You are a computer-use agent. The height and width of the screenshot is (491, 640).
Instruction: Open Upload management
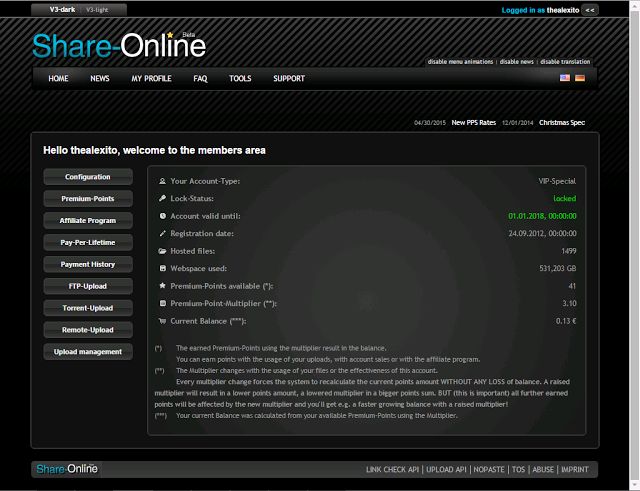pos(88,352)
